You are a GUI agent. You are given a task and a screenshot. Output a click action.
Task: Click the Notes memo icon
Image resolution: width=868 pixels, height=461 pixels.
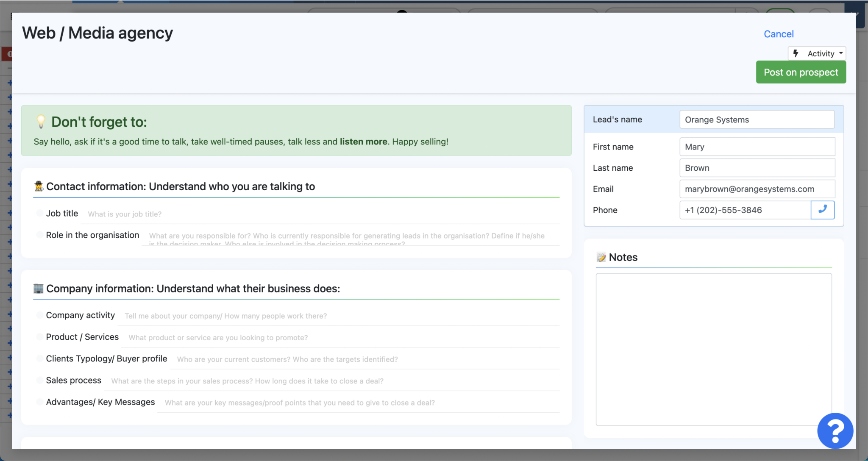tap(602, 257)
